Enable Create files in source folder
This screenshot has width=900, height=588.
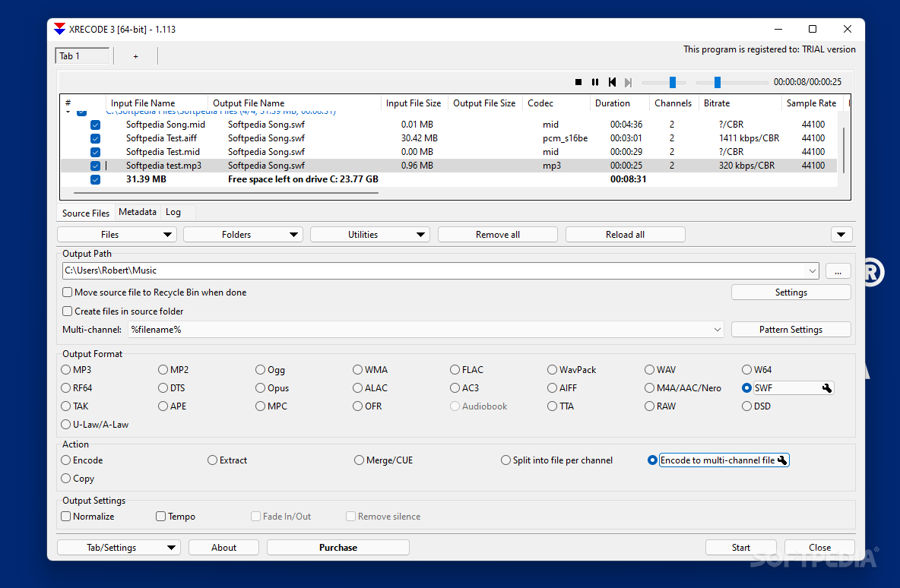pyautogui.click(x=67, y=311)
